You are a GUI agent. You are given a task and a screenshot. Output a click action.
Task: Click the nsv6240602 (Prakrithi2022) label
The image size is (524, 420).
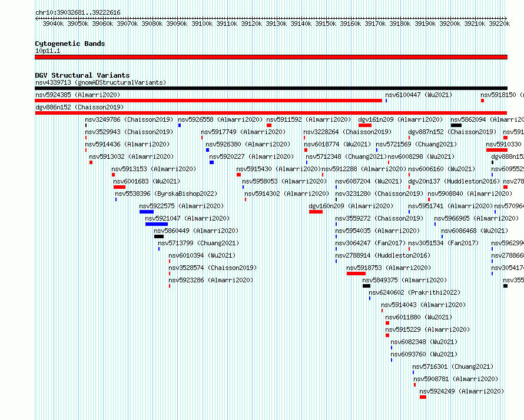414,292
